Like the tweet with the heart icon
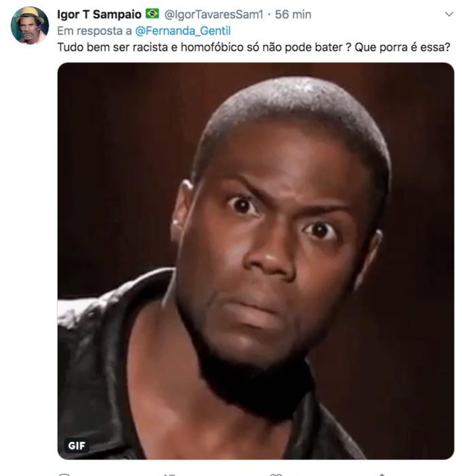Screen dimensions: 462x476 [x=276, y=475]
